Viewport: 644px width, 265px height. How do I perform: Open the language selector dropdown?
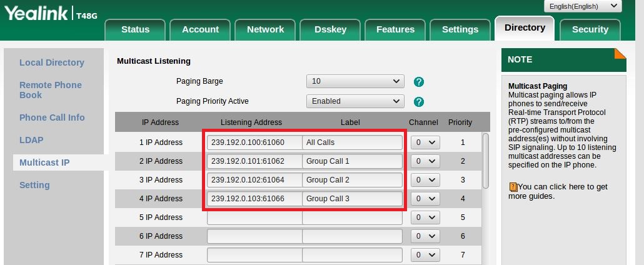tap(583, 6)
